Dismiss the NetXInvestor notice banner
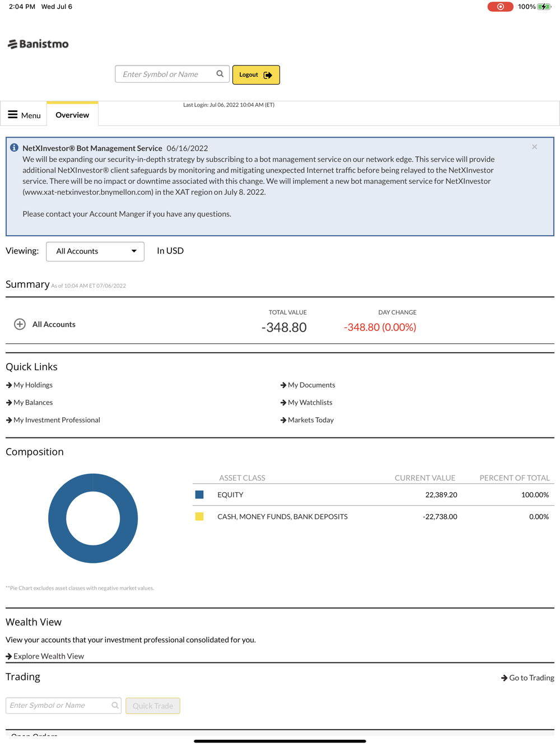Screen dimensions: 560x747 tap(534, 147)
